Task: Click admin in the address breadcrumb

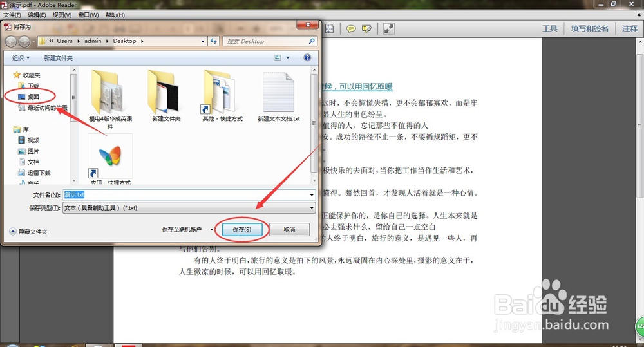Action: pos(93,41)
